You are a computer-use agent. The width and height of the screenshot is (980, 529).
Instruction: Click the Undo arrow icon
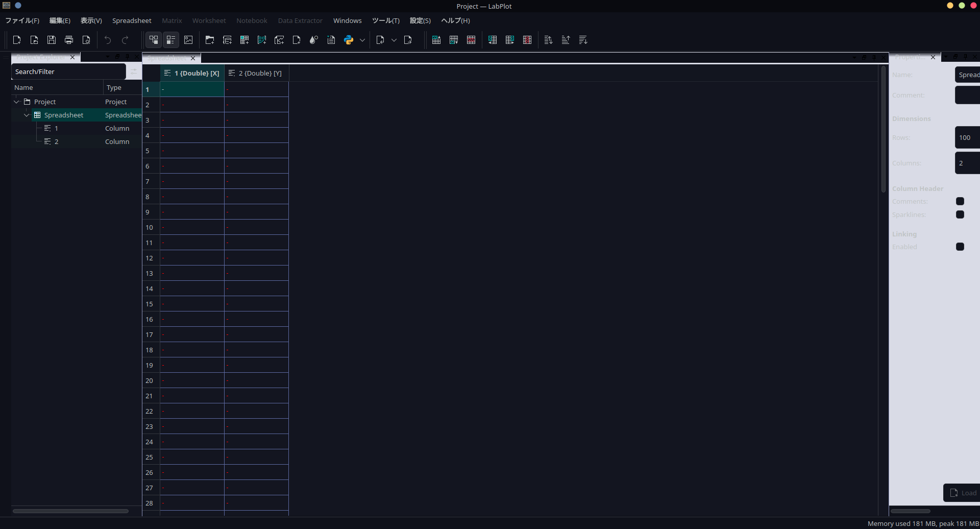pos(108,40)
